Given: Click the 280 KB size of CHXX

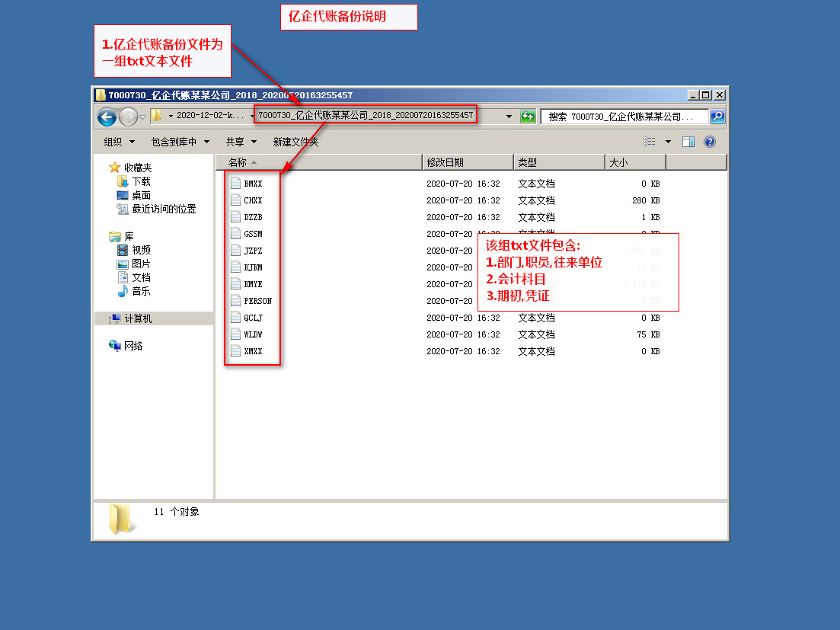Looking at the screenshot, I should tap(646, 200).
